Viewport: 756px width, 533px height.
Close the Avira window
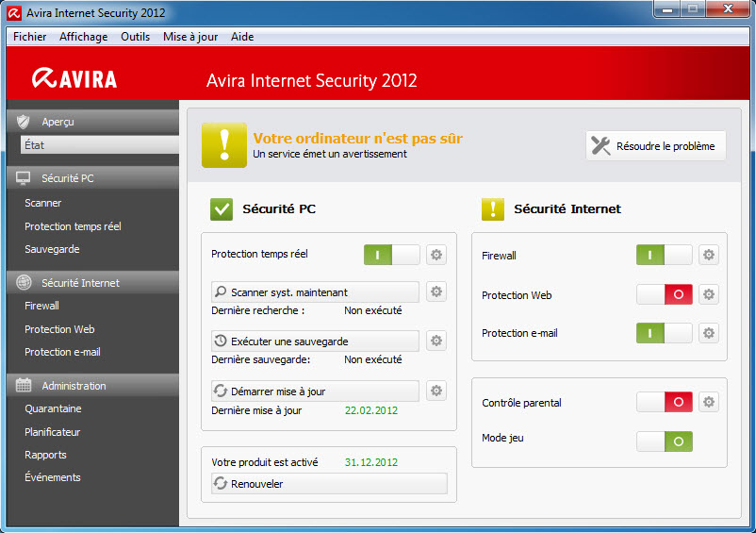[x=728, y=9]
